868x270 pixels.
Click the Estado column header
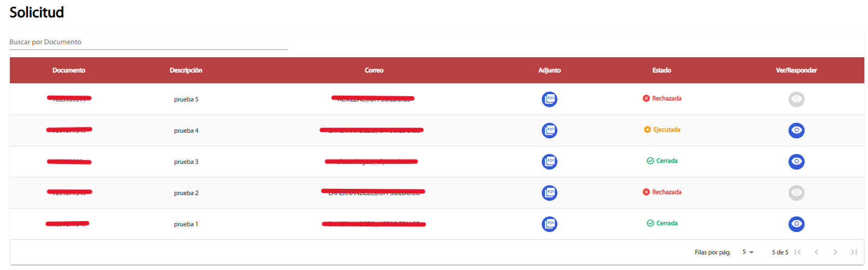point(661,70)
